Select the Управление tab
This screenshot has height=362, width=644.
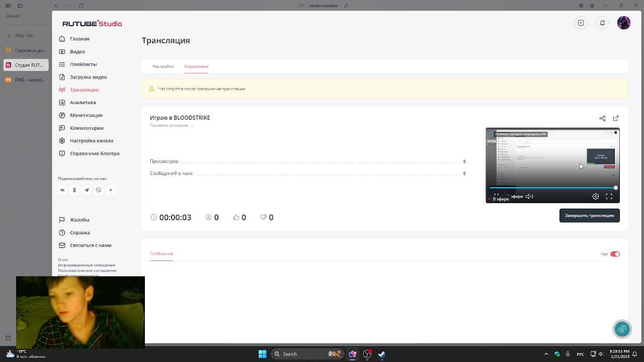196,66
